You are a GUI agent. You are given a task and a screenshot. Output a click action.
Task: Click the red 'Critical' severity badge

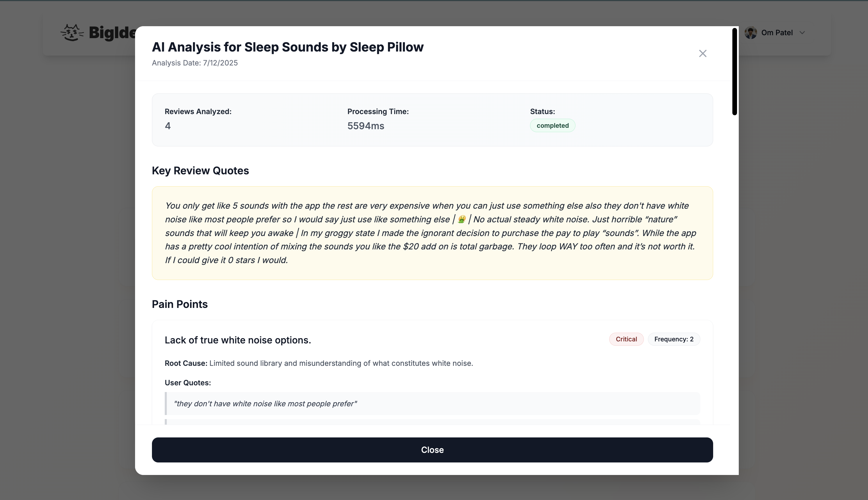[x=626, y=339]
